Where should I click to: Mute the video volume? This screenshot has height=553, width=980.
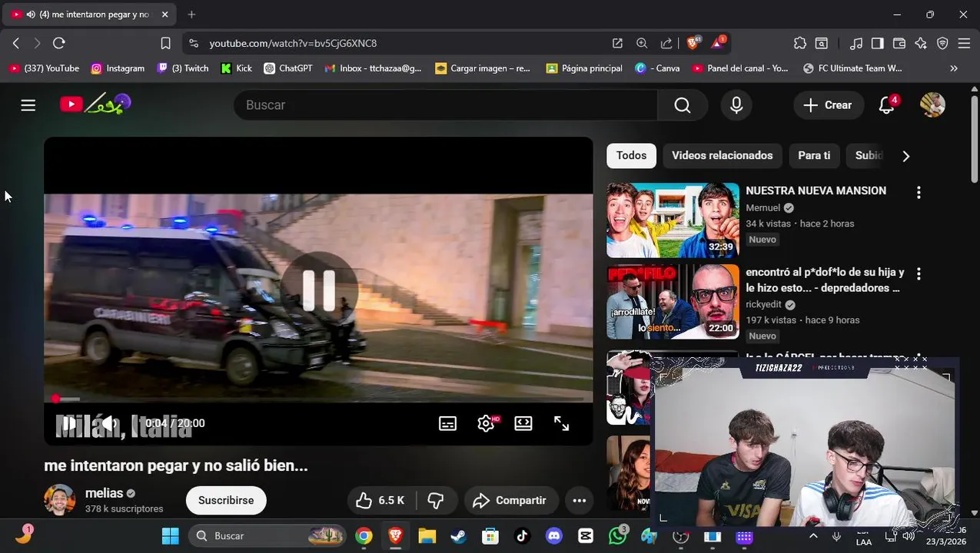pos(108,423)
